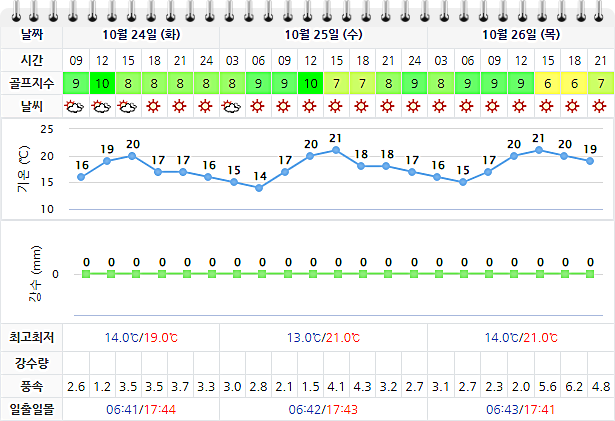Click the cloudy icon for Oct 25 03시
The width and height of the screenshot is (615, 421).
(x=231, y=106)
